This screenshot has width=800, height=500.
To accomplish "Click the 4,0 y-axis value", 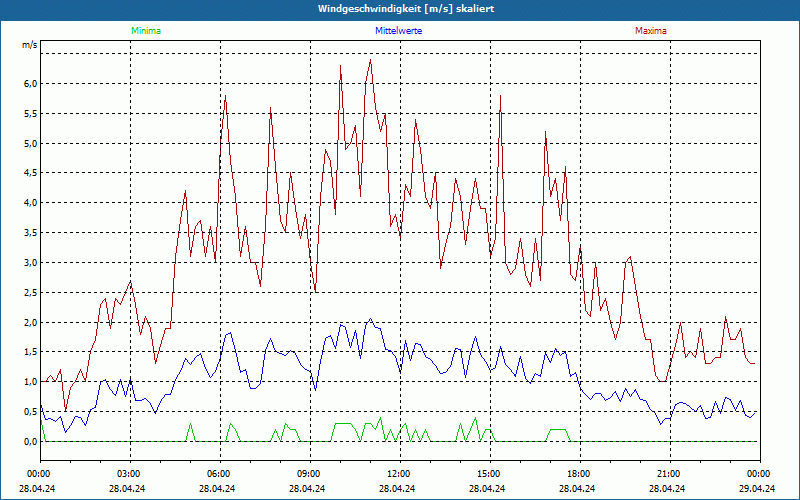I will 32,203.
